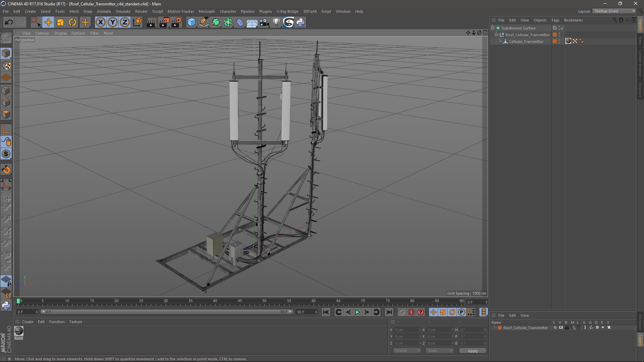Add a Floor environment object icon
Screen dimensions: 644x362
click(252, 22)
